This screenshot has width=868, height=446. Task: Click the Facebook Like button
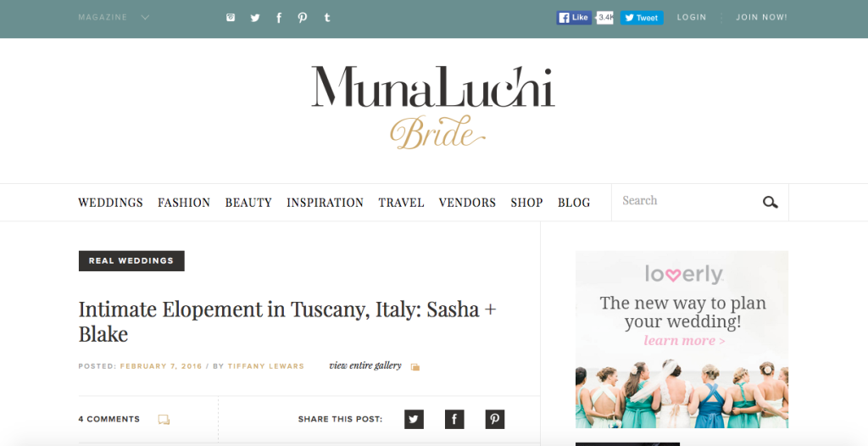(574, 18)
